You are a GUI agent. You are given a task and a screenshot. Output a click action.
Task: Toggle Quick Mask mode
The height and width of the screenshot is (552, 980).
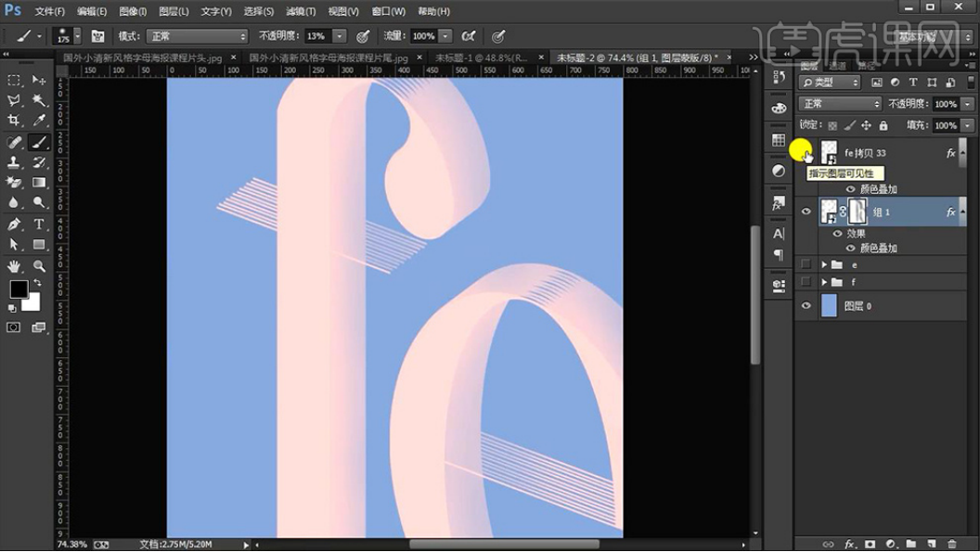(13, 327)
